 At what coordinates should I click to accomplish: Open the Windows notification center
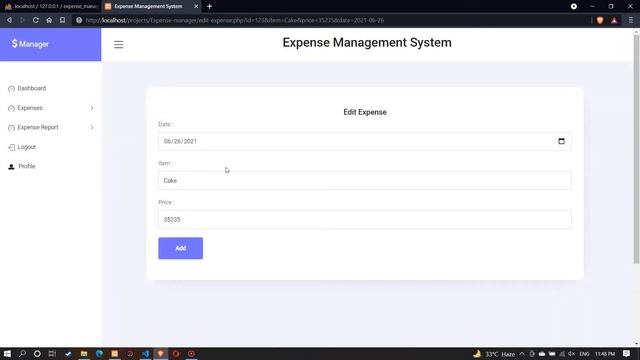pos(627,353)
